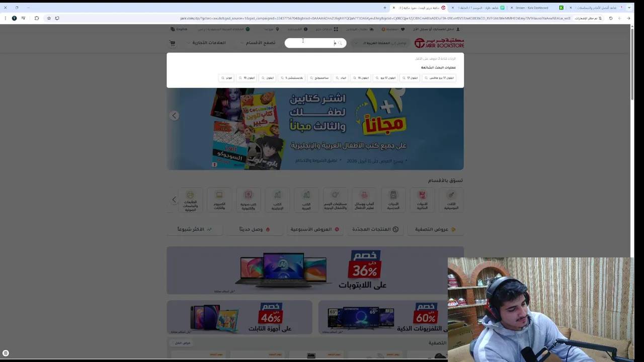
Task: Open the English books category
Action: (277, 200)
